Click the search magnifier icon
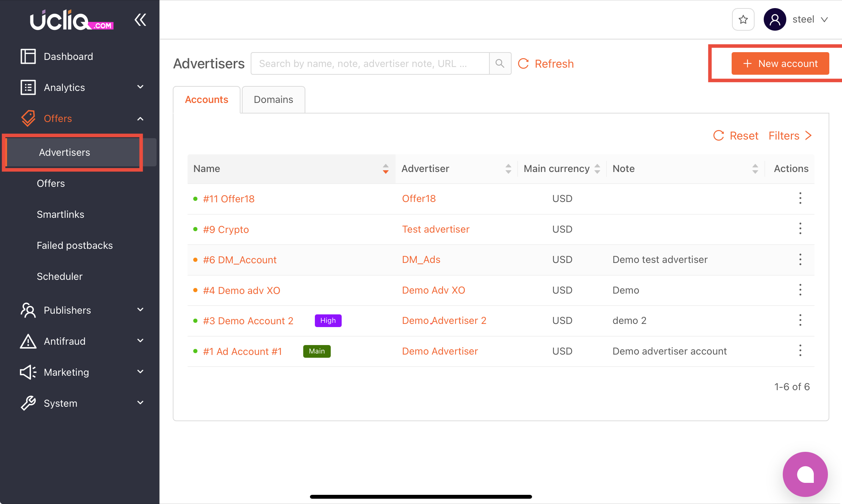The image size is (842, 504). pos(500,63)
